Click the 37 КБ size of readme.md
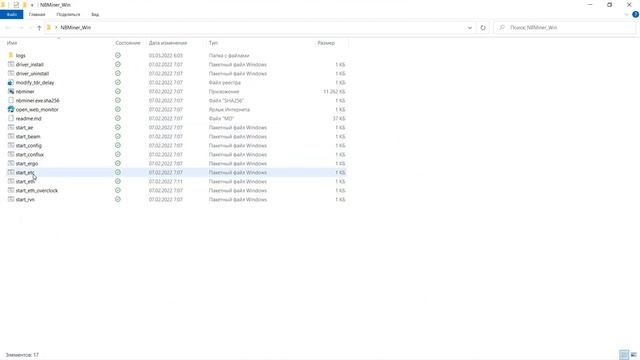 click(x=339, y=118)
